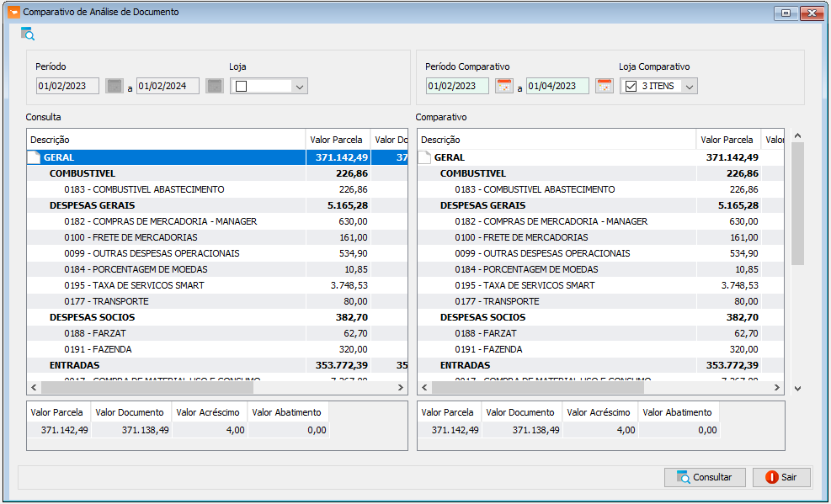Click the application icon in the title bar
Image resolution: width=831 pixels, height=504 pixels.
pyautogui.click(x=13, y=12)
